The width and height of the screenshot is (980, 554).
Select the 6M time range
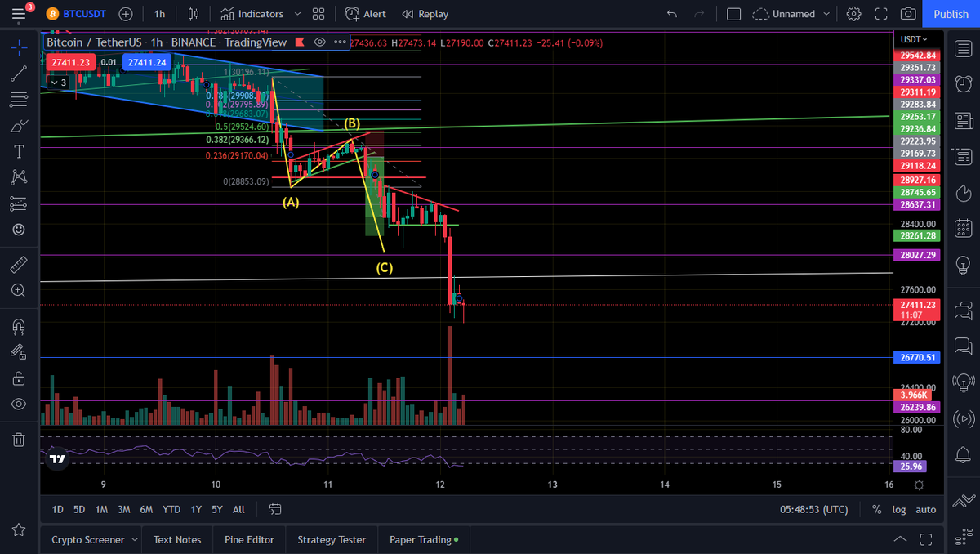tap(146, 509)
